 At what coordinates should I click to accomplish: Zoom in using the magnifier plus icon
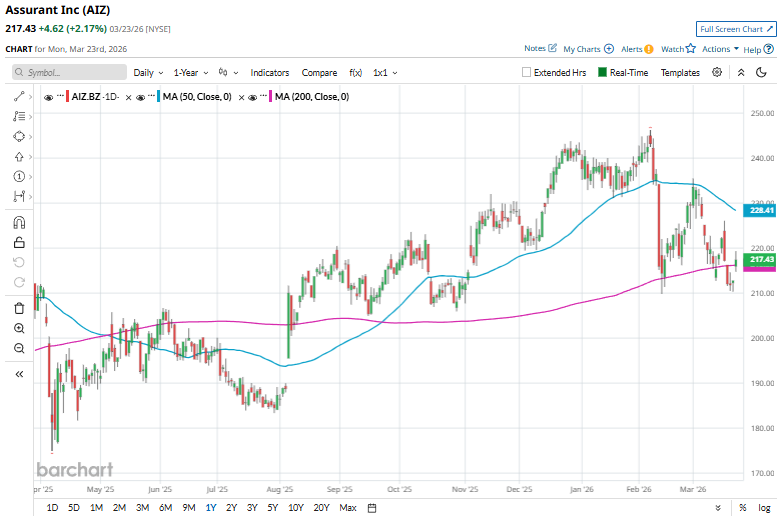19,328
